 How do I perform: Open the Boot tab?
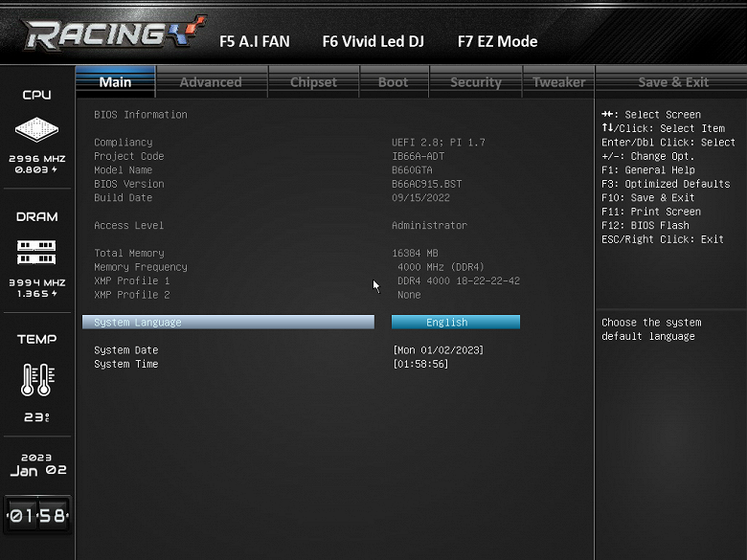(394, 82)
